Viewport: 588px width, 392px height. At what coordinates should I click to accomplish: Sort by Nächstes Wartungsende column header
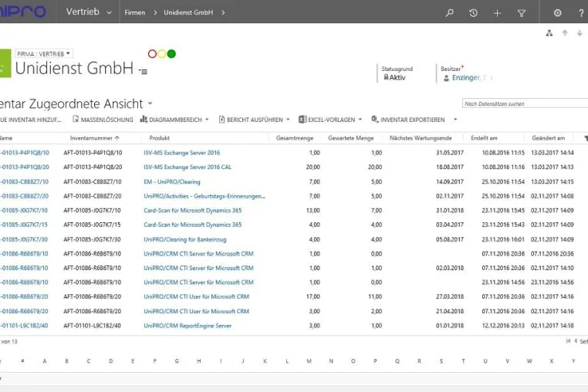pyautogui.click(x=421, y=138)
